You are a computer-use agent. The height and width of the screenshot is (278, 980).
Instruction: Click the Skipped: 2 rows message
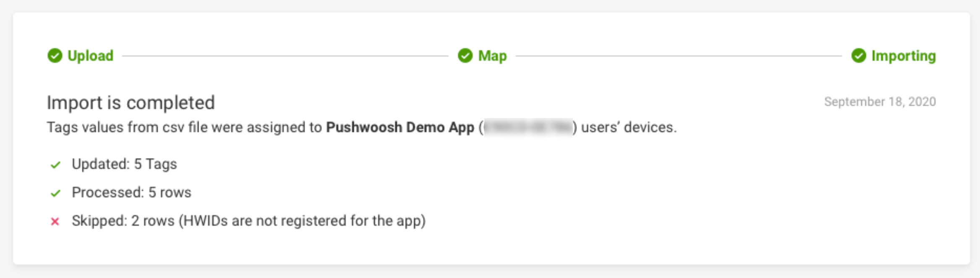[x=123, y=220]
